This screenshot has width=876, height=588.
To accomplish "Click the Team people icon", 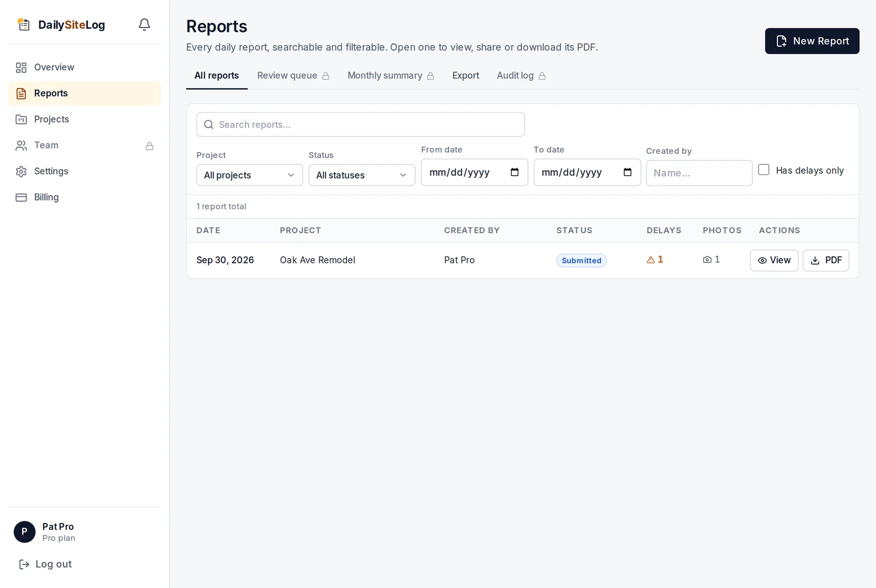I will (21, 145).
